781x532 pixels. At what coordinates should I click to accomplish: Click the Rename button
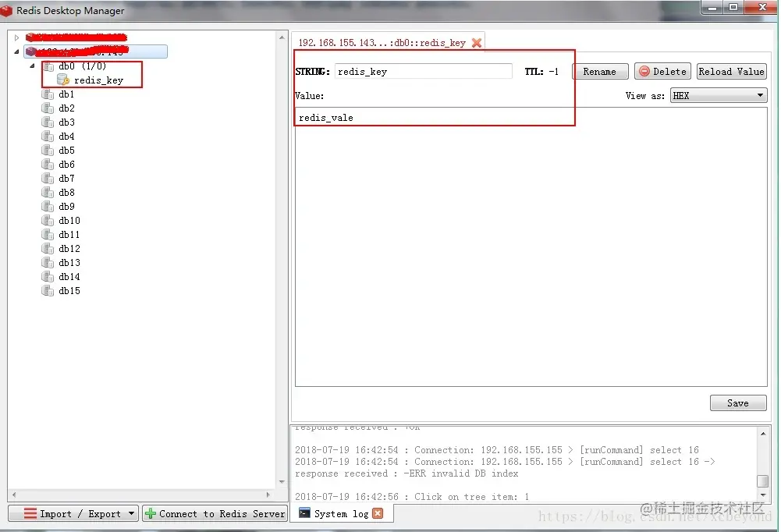600,71
